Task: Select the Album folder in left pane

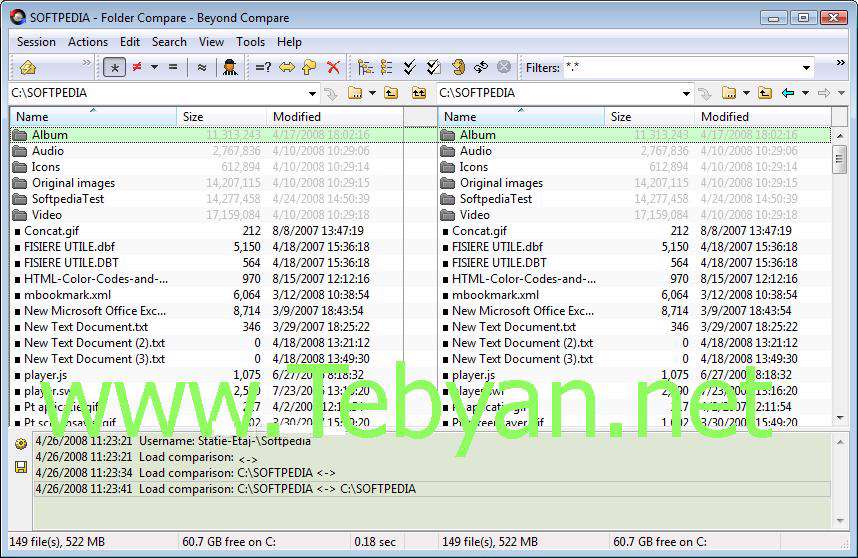Action: [206, 135]
